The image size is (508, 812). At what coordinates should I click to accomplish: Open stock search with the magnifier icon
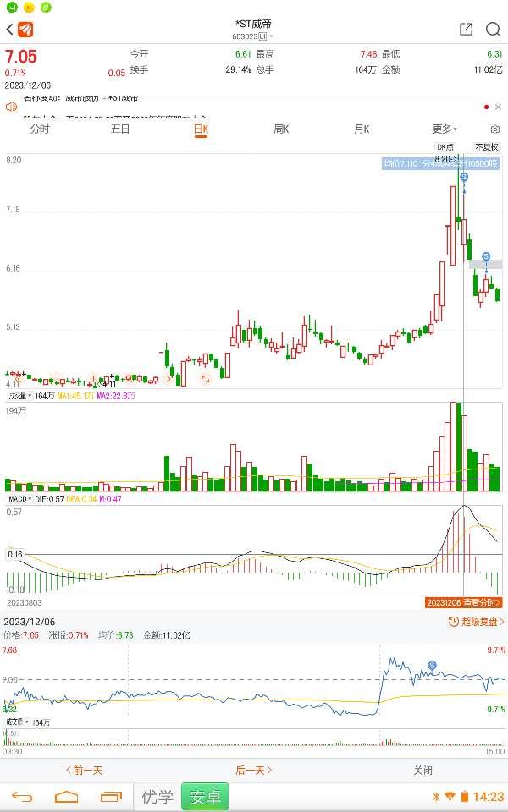click(493, 30)
